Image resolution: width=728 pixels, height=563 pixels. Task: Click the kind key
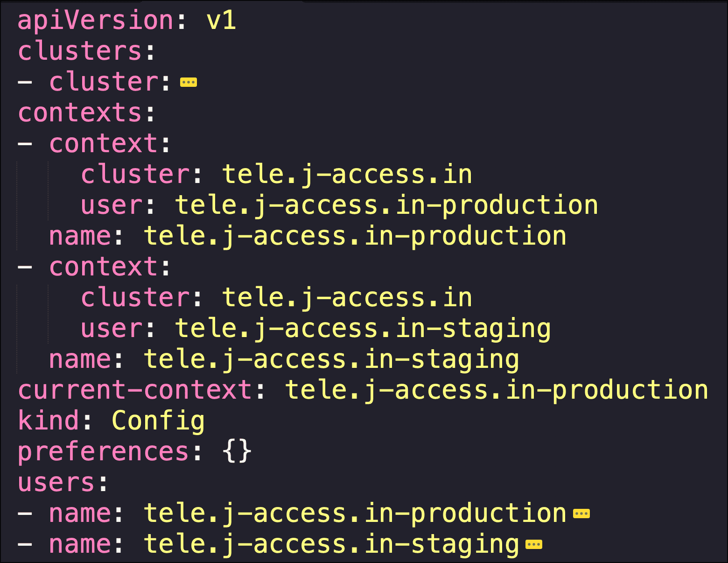[48, 421]
